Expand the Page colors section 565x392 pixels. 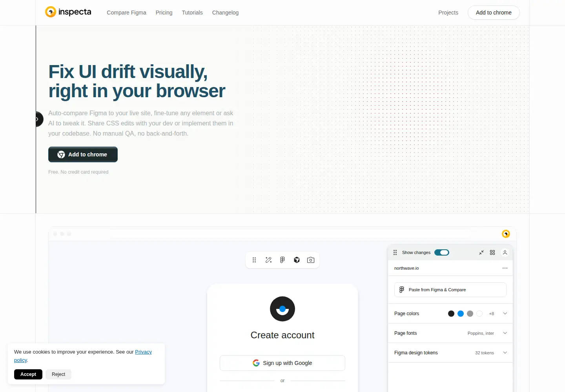[x=505, y=314]
